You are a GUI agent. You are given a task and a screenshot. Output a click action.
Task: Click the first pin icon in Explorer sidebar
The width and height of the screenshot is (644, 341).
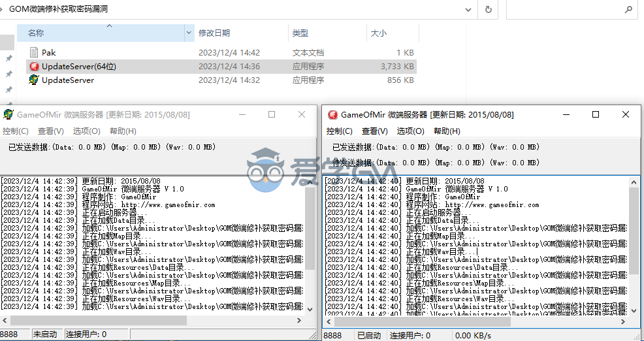tap(8, 58)
